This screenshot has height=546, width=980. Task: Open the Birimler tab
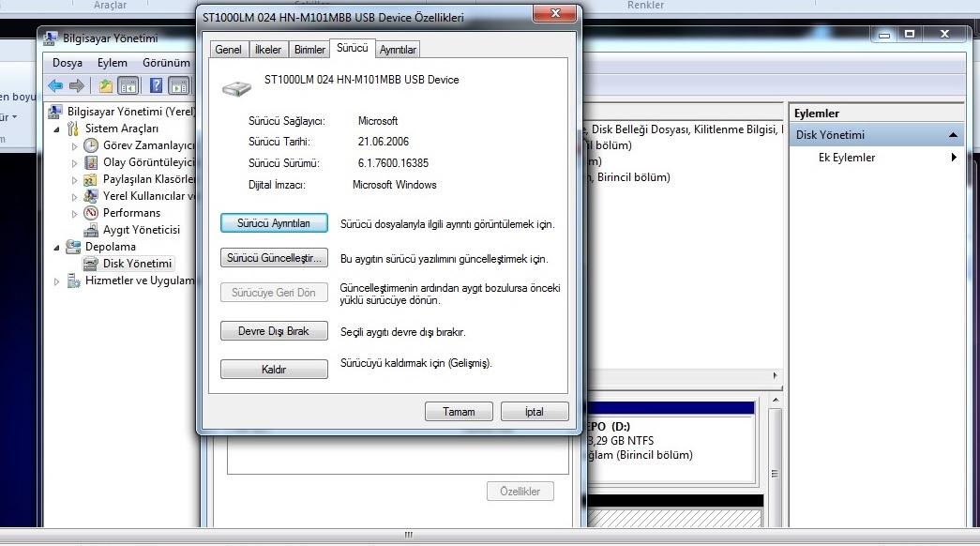tap(309, 50)
